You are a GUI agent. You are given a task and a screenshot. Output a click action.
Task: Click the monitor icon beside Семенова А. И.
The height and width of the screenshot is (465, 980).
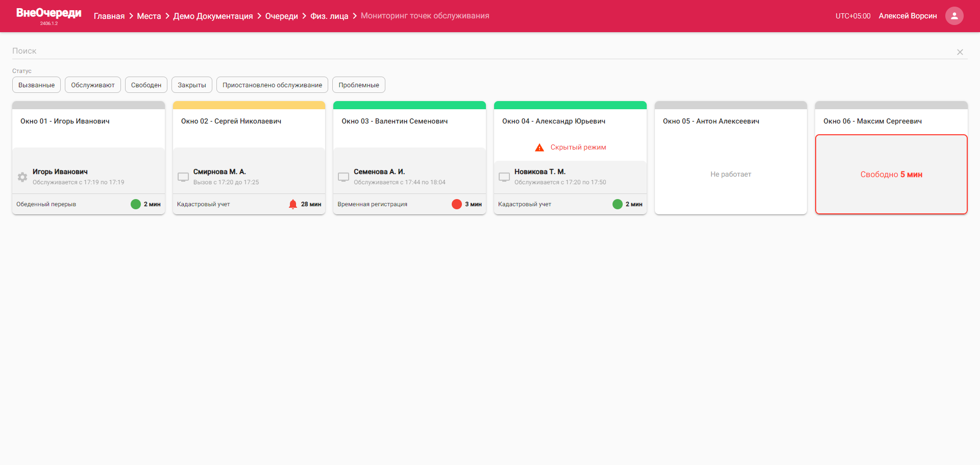(344, 177)
